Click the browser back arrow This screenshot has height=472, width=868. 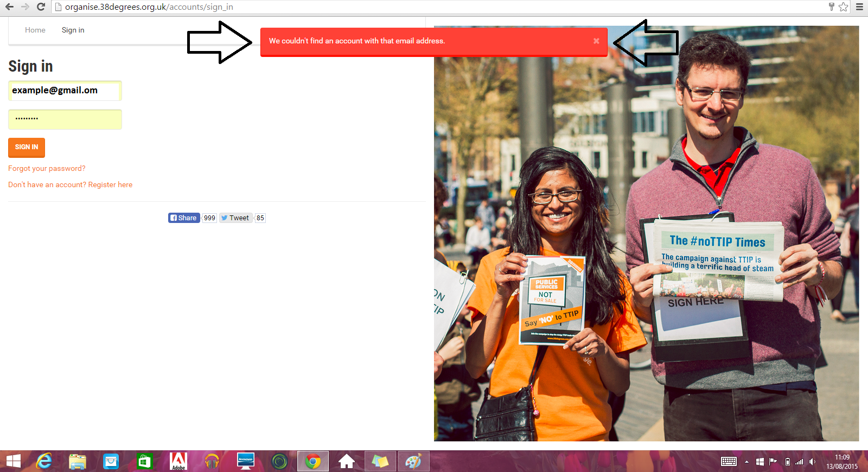point(9,7)
